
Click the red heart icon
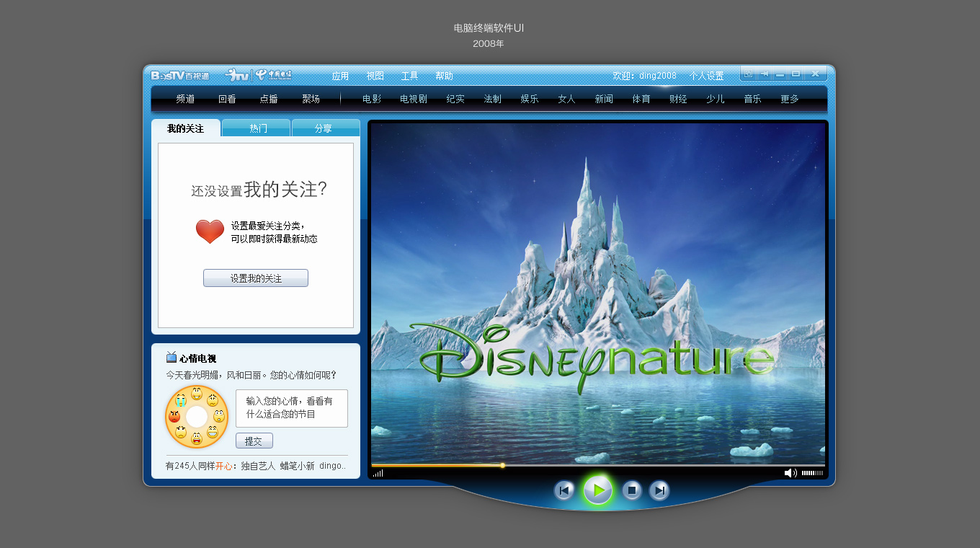[210, 231]
